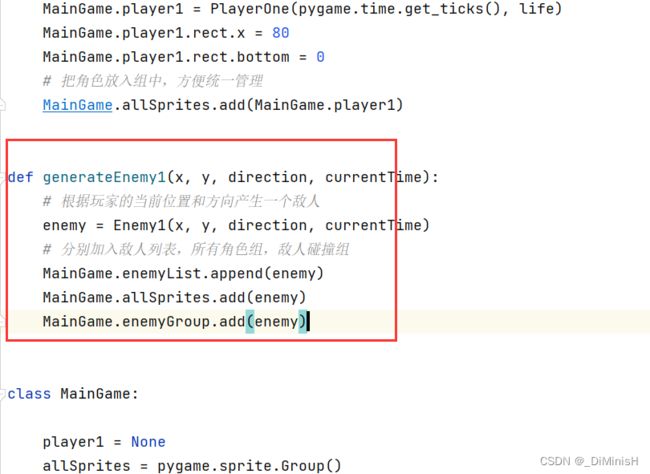Click the line 'MainGame.player1 = PlayerOne(pygame.time.get_ticks(), life)'
This screenshot has height=474, width=650.
coord(302,9)
